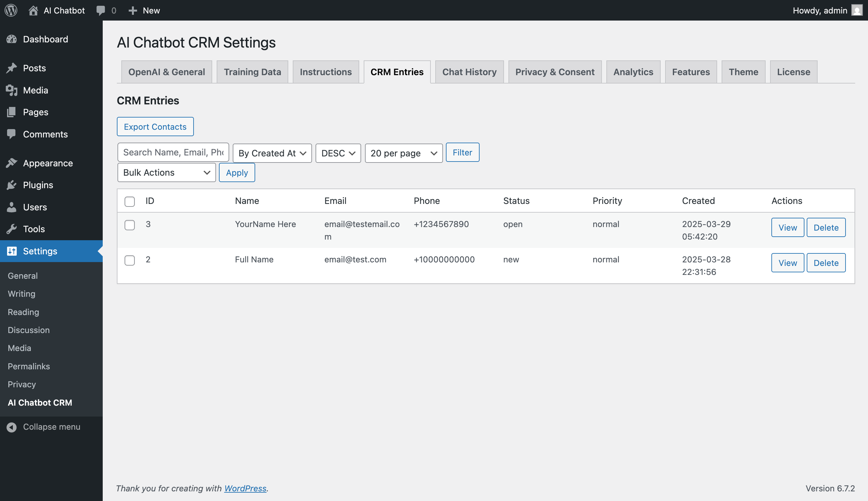Collapse the admin sidebar menu
Viewport: 868px width, 501px height.
(51, 427)
